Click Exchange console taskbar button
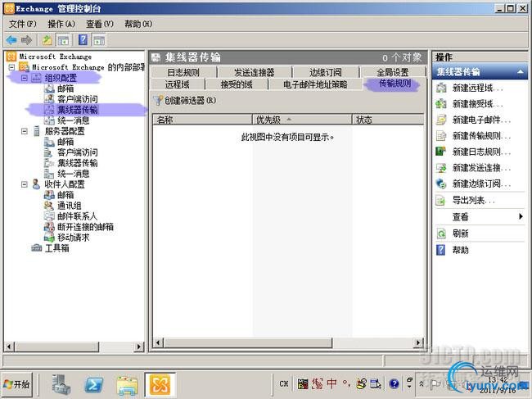The width and height of the screenshot is (532, 399). [x=160, y=384]
